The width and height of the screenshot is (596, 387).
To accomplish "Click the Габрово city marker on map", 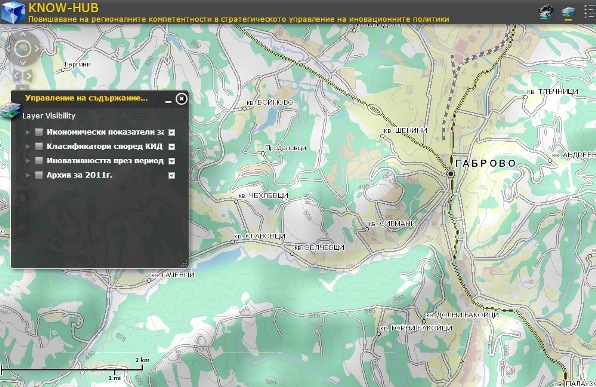I will [x=451, y=174].
